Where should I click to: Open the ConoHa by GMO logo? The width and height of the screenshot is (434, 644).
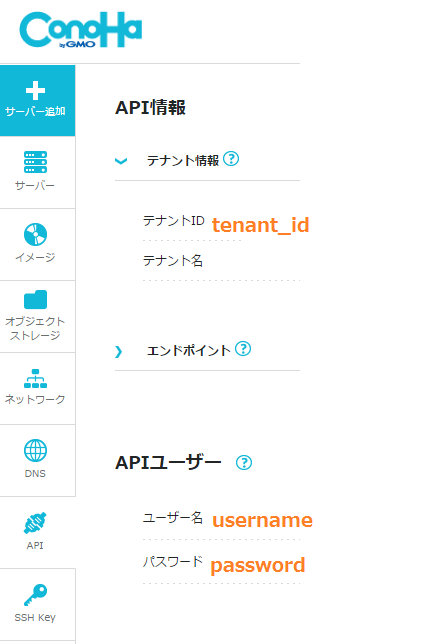(x=81, y=30)
